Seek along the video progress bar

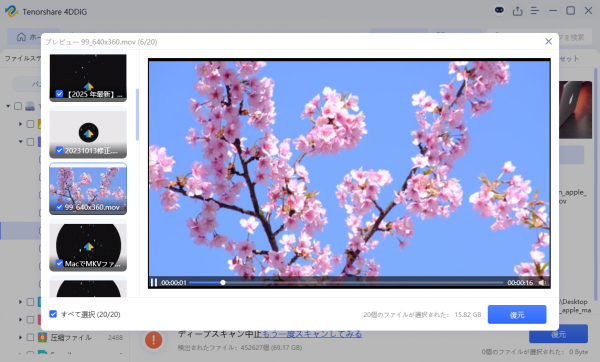tap(346, 282)
